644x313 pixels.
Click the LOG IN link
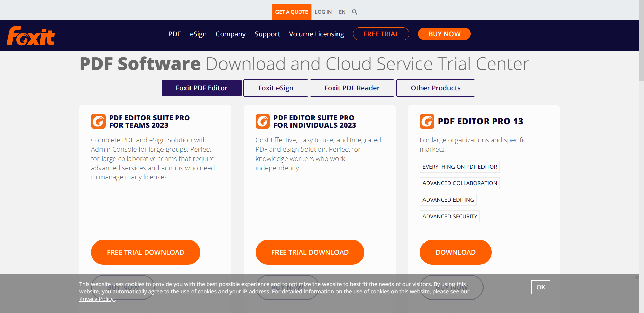tap(323, 12)
